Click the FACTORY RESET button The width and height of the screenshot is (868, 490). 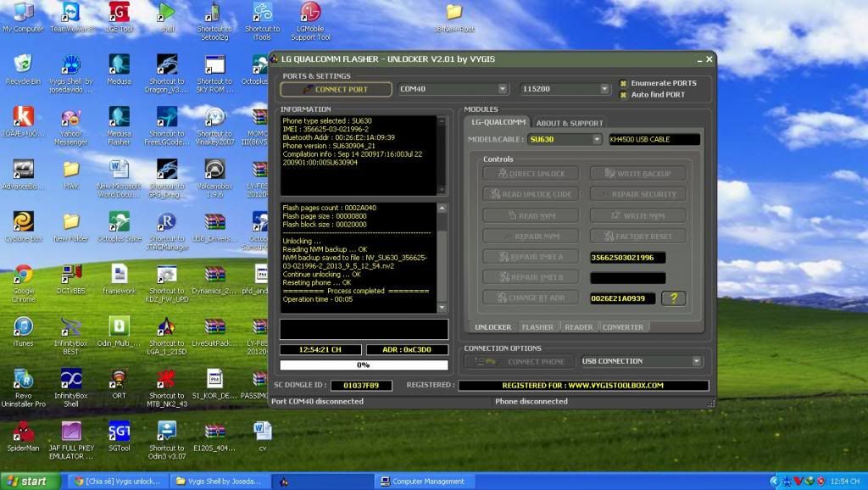point(637,237)
